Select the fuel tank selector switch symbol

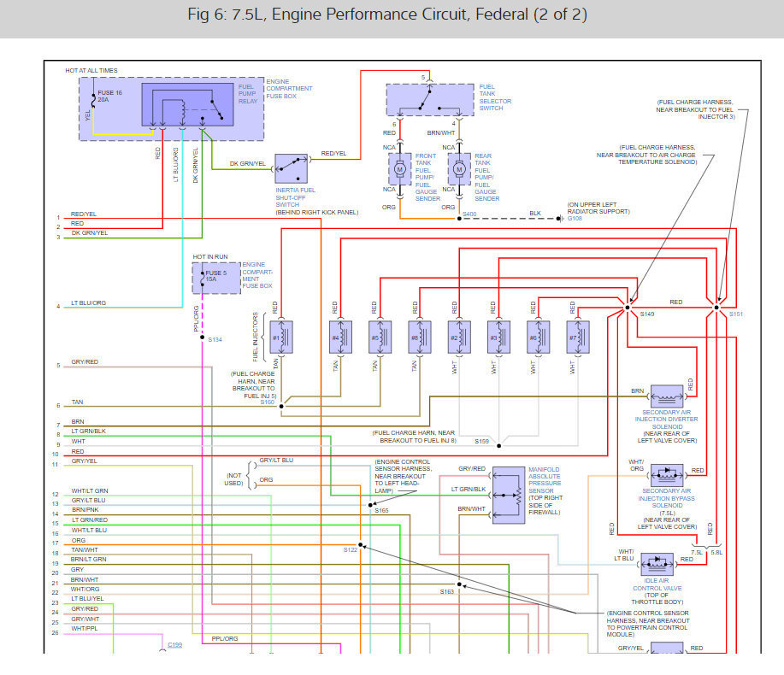(430, 100)
